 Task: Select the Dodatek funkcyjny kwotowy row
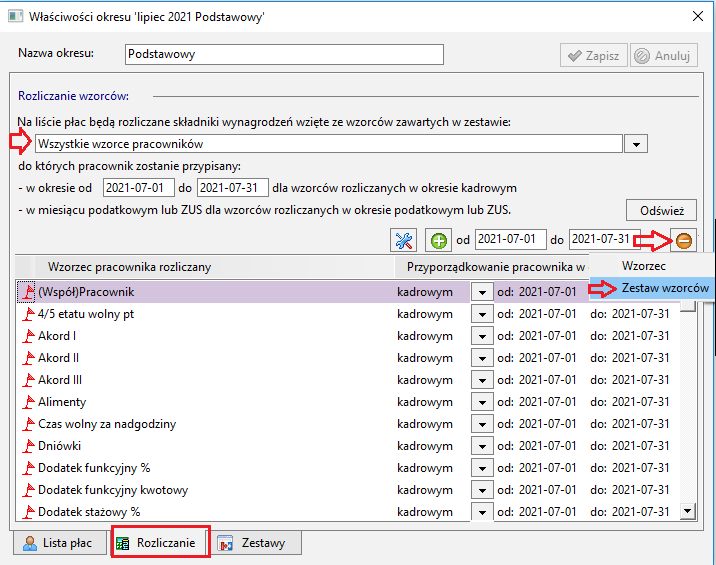click(347, 490)
